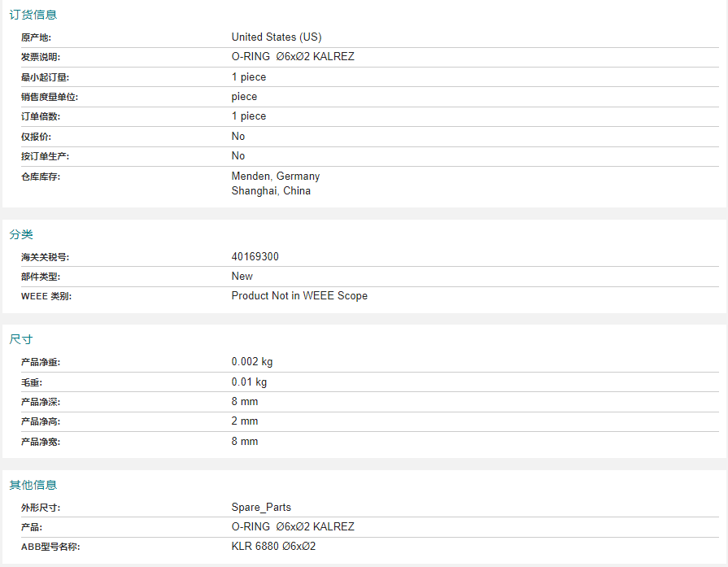Click the 尺寸 section heading

coord(21,339)
